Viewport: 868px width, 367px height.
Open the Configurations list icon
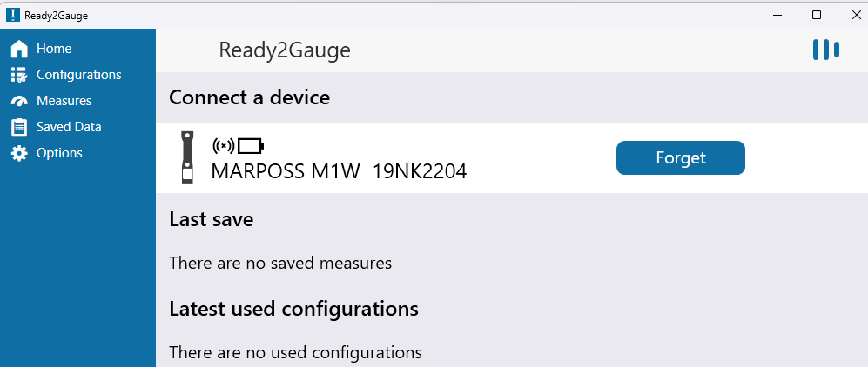click(19, 75)
